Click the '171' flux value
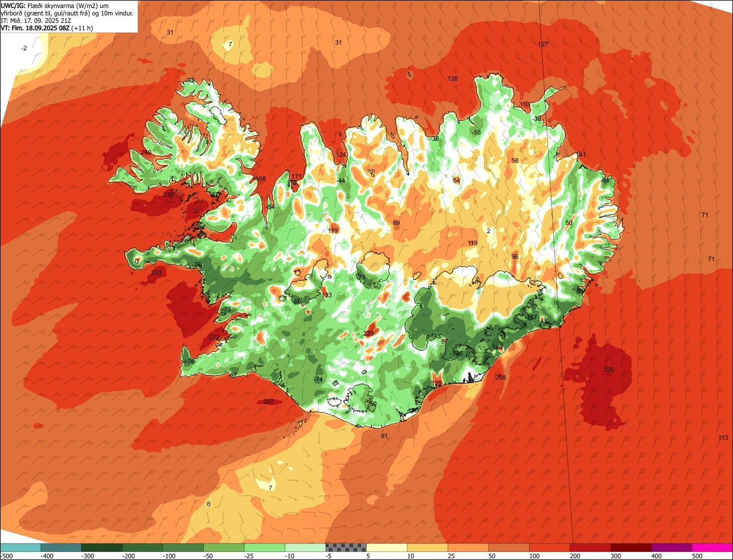Image resolution: width=733 pixels, height=560 pixels. pos(296,176)
